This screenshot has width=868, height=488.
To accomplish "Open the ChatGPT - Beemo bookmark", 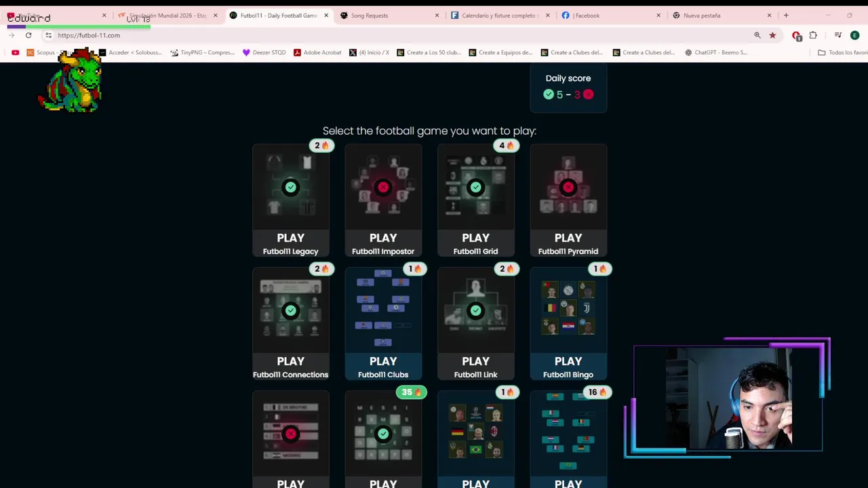I will 716,52.
